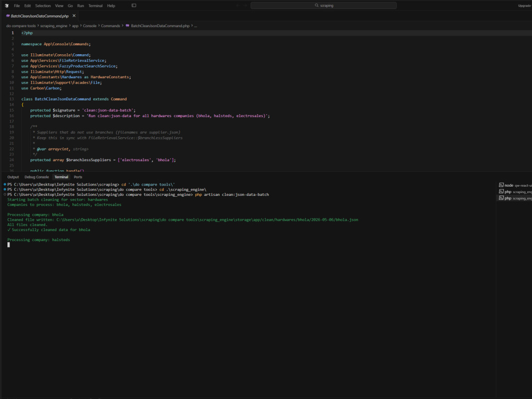Open the Run menu
The image size is (532, 399).
coord(80,6)
